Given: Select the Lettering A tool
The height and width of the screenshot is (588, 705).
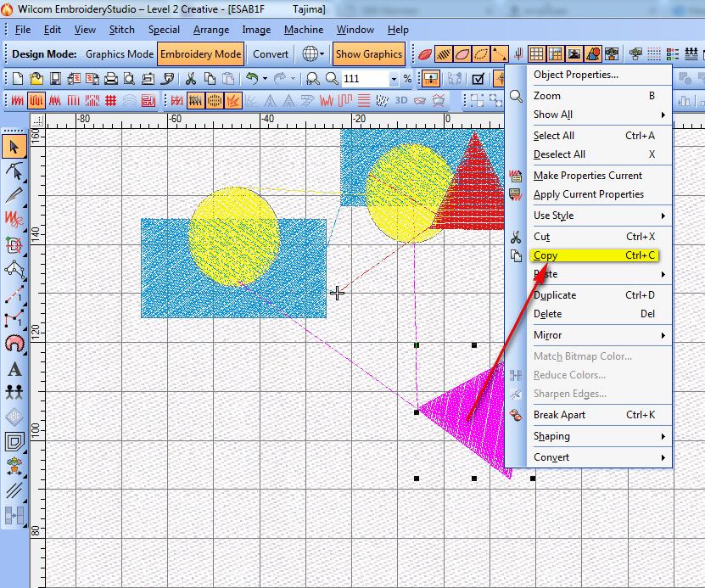Looking at the screenshot, I should [x=14, y=368].
